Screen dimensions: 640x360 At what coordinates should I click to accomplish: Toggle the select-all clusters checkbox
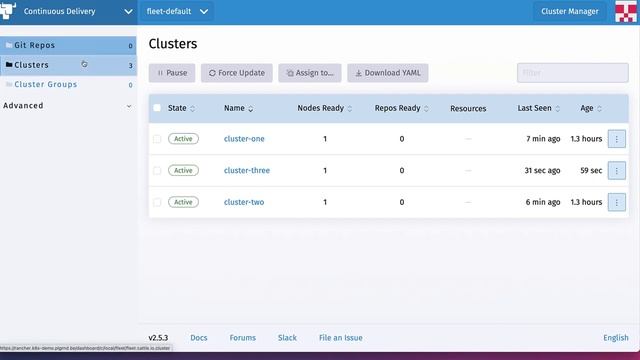pyautogui.click(x=157, y=108)
